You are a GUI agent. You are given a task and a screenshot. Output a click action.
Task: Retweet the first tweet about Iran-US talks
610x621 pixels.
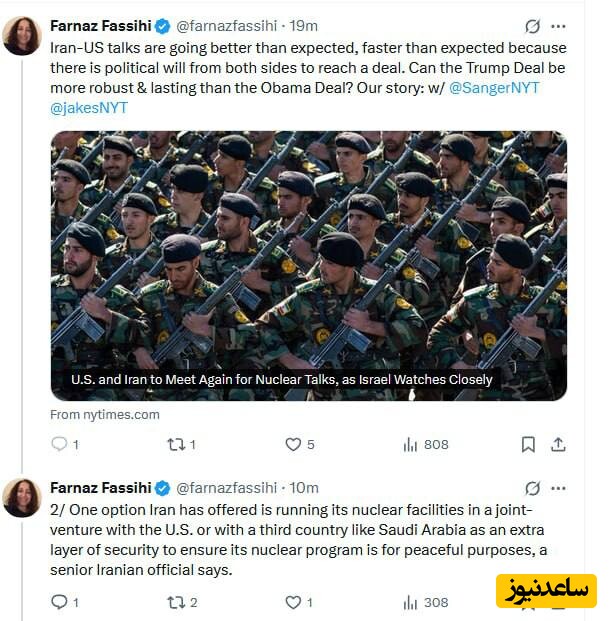point(176,444)
